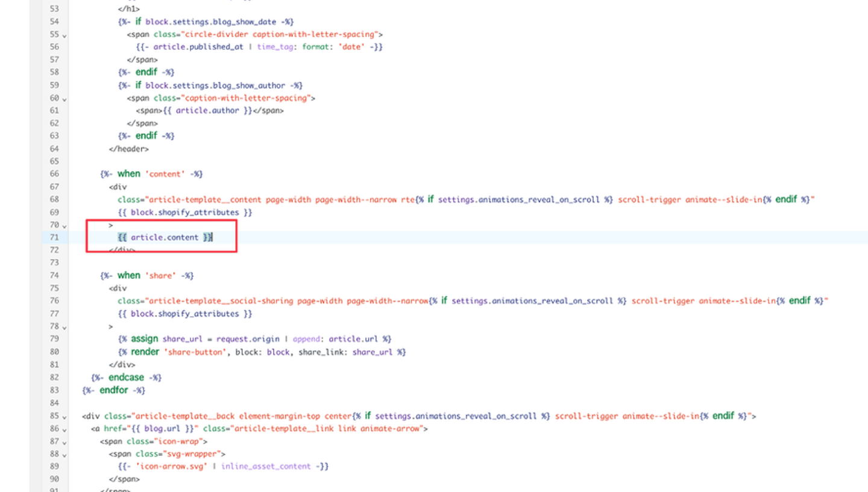This screenshot has height=492, width=868.
Task: Collapse the fold arrow at line 78
Action: coord(64,327)
